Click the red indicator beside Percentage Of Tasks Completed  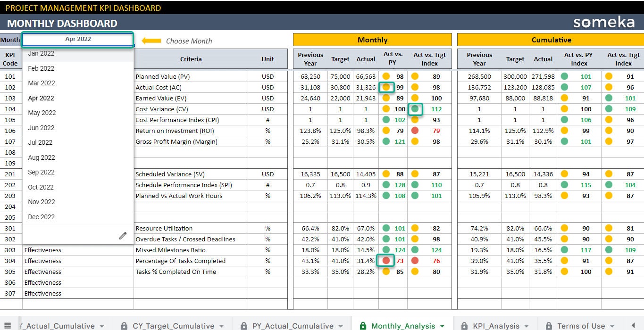pos(387,261)
